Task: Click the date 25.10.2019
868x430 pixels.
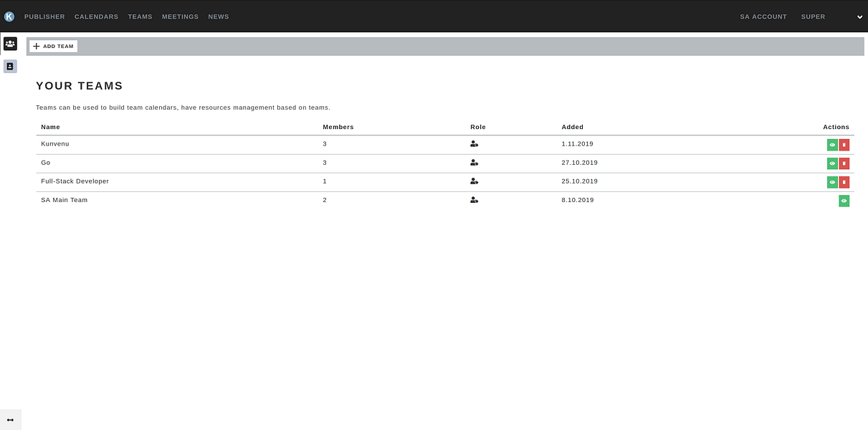Action: pyautogui.click(x=580, y=181)
